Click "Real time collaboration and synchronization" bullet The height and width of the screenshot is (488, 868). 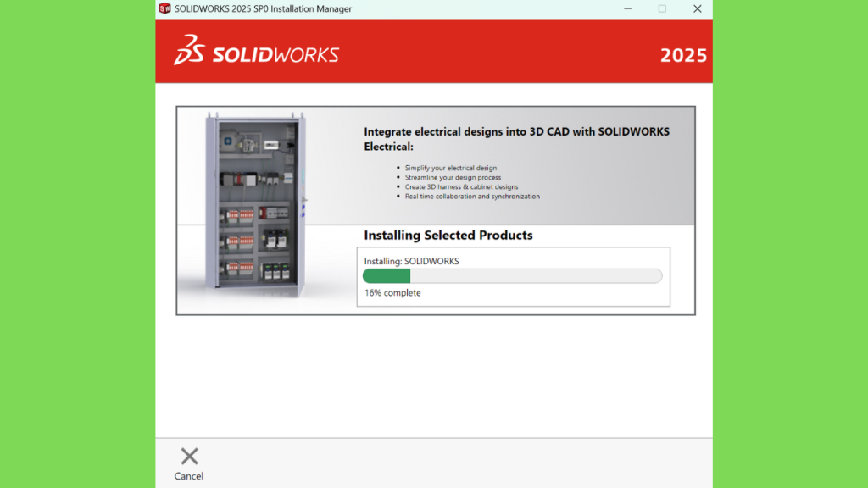coord(472,196)
